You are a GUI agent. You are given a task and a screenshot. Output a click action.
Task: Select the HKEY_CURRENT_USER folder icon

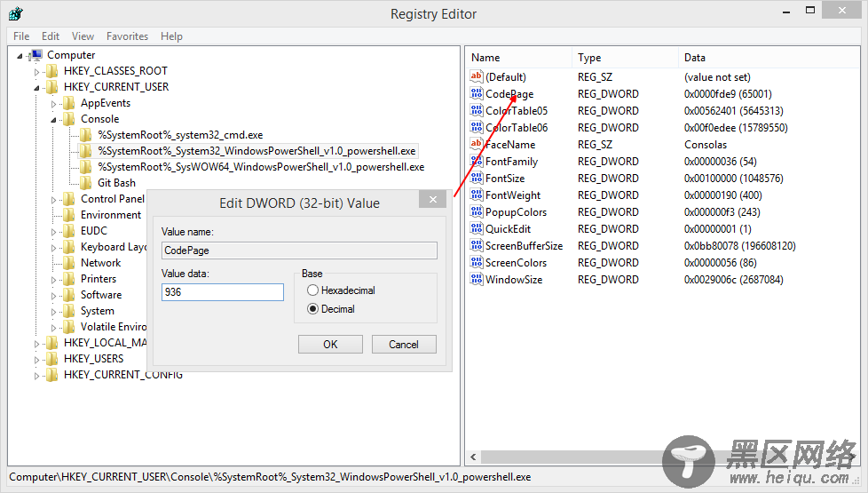tap(52, 87)
